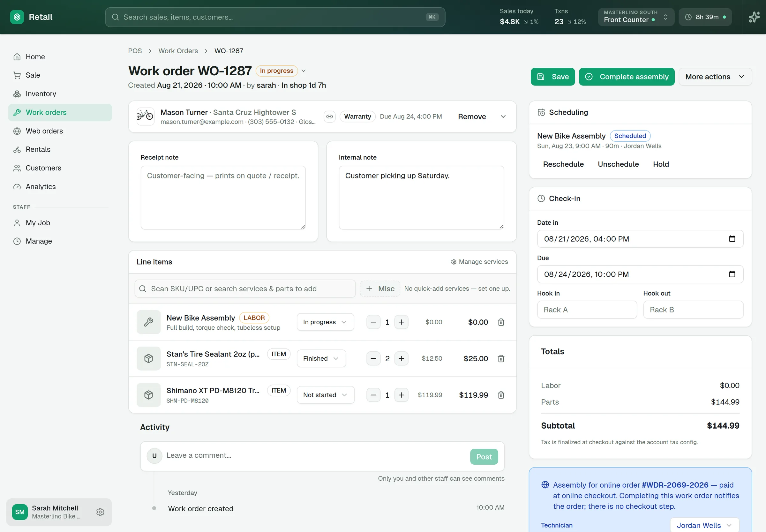Decrease quantity of New Bike Assembly
This screenshot has height=532, width=766.
tap(373, 322)
